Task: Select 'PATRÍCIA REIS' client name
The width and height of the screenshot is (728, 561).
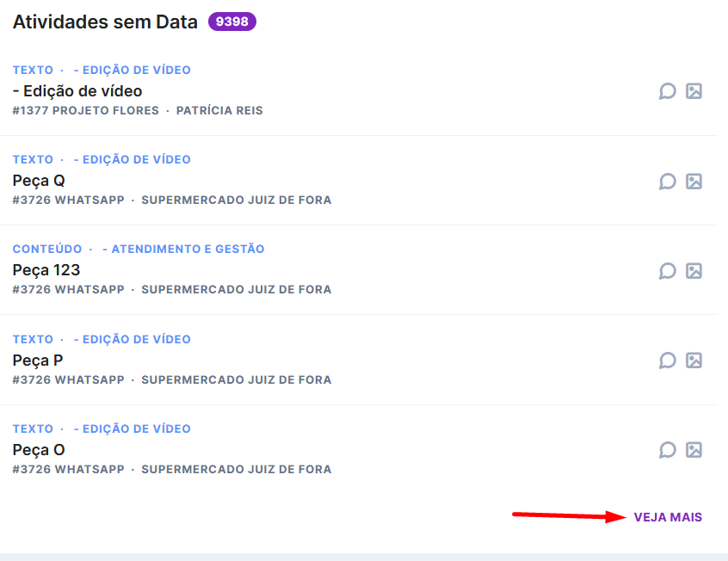Action: [219, 110]
